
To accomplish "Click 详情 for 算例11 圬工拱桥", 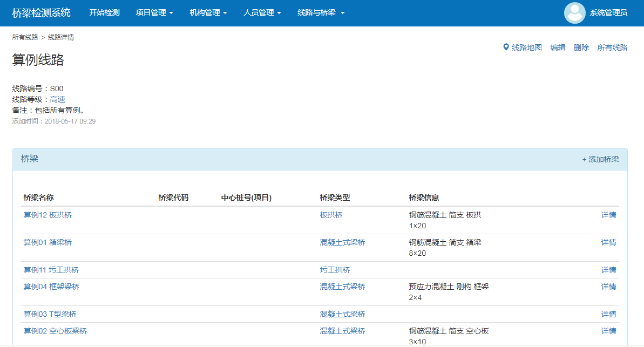I will (x=608, y=270).
